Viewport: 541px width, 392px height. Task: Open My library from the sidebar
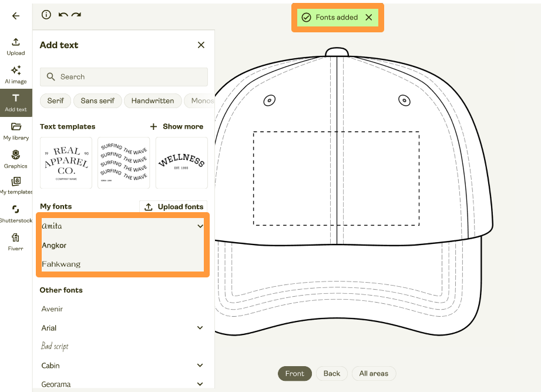(x=15, y=130)
